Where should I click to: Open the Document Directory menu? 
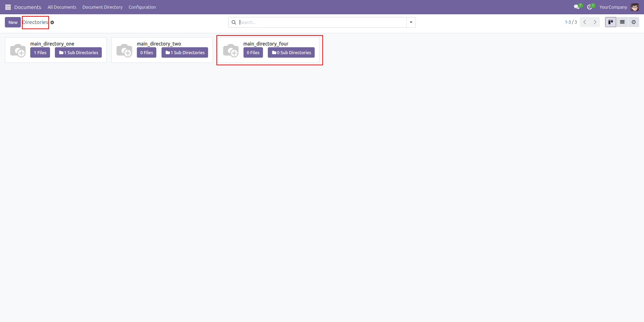[102, 7]
